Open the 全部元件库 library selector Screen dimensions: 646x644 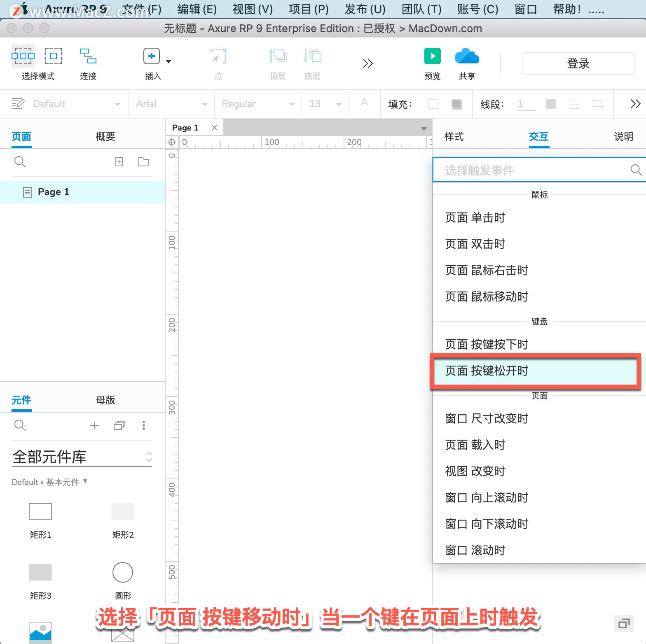pos(82,457)
